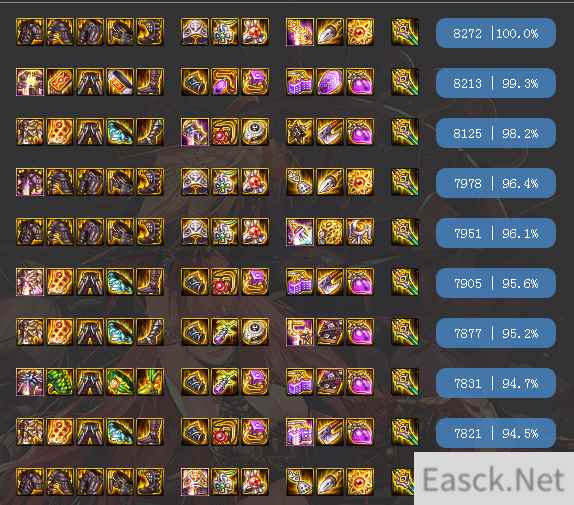Select the hourglass icon in the 7978 row
The width and height of the screenshot is (574, 505).
[300, 182]
